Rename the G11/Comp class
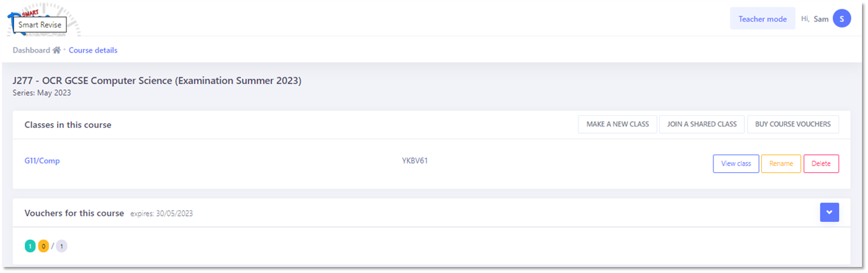This screenshot has width=868, height=273. coord(781,163)
